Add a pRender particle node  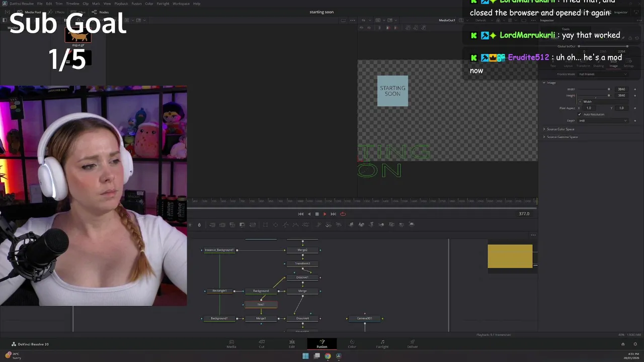tap(339, 224)
